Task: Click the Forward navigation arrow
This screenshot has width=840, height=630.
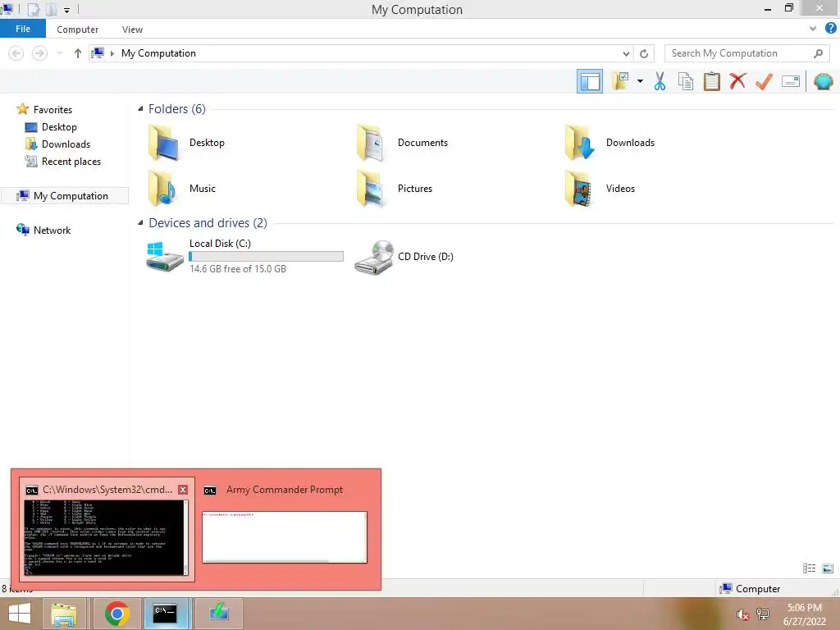Action: [x=39, y=53]
